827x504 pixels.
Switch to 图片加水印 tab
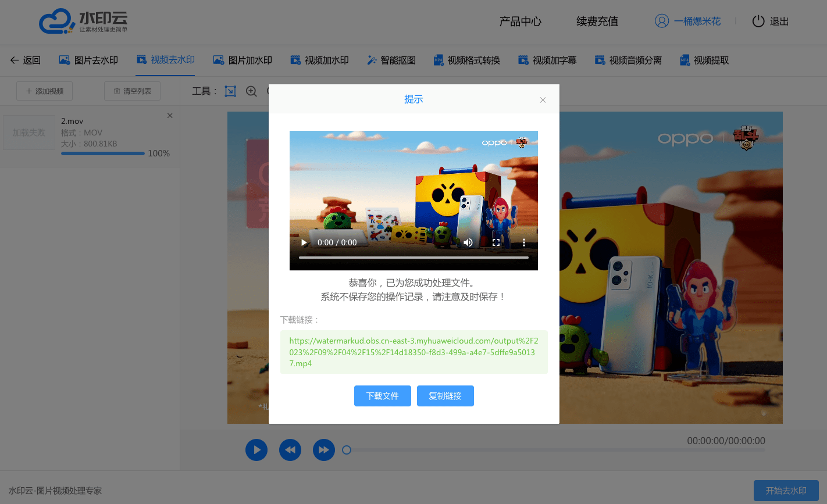(x=243, y=60)
